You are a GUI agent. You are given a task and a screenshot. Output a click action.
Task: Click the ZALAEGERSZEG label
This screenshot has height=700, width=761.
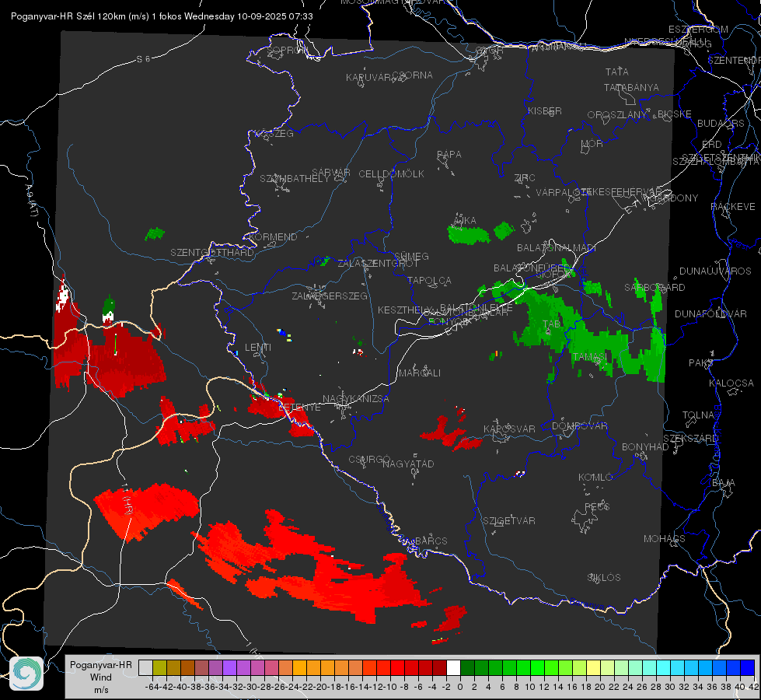[329, 296]
